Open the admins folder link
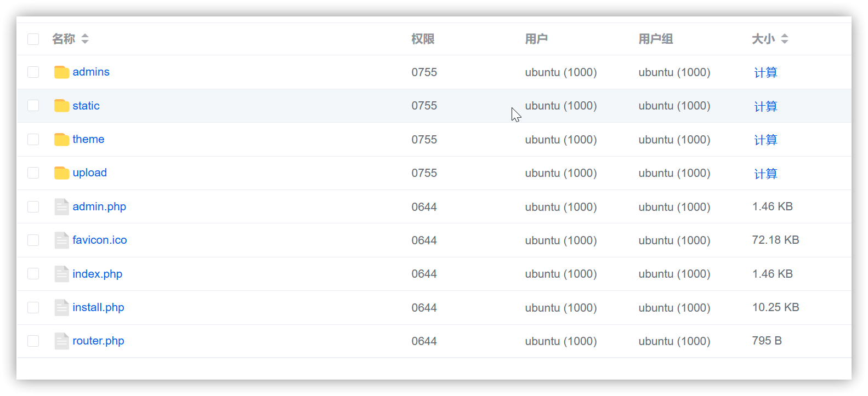The image size is (868, 396). (91, 72)
